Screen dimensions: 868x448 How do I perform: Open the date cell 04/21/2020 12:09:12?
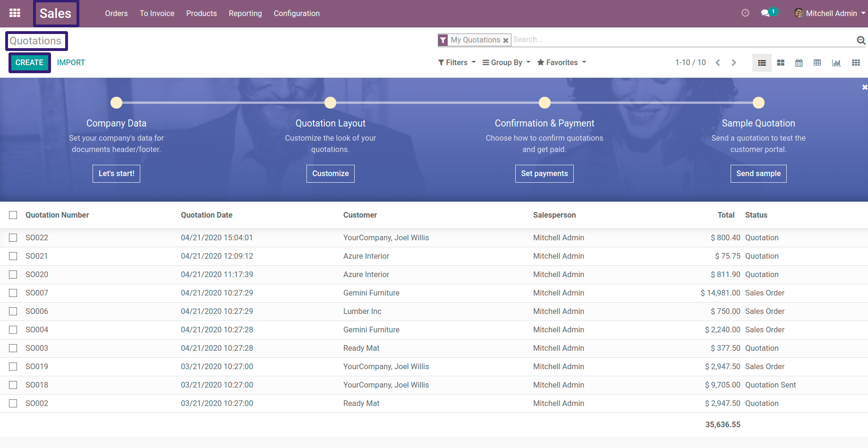217,256
